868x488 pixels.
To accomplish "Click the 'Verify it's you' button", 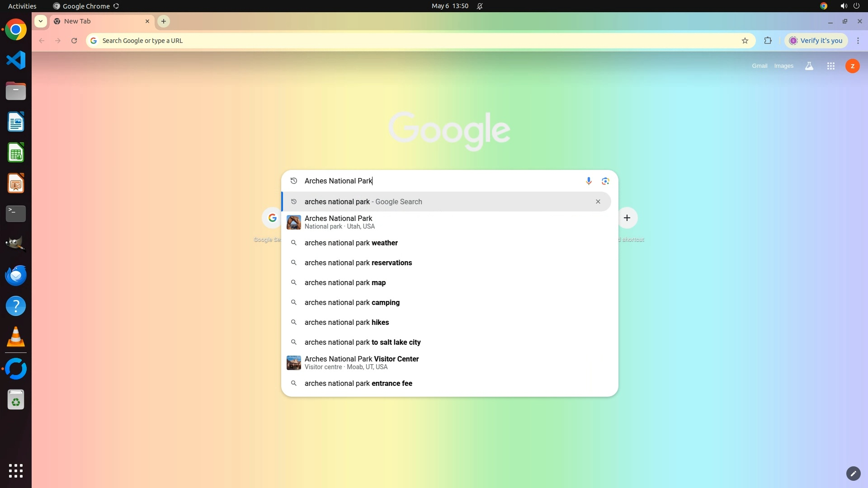I will (816, 41).
